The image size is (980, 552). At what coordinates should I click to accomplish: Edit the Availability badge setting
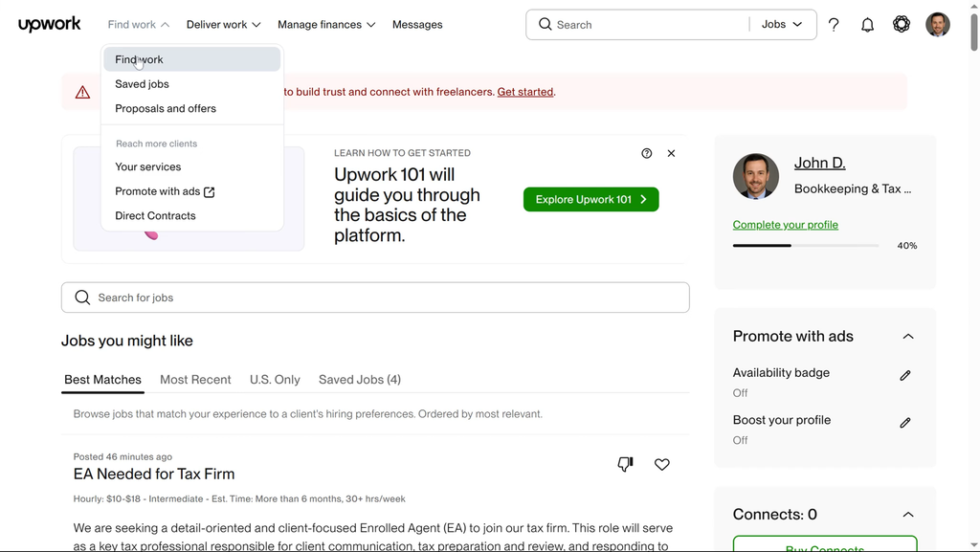coord(905,376)
